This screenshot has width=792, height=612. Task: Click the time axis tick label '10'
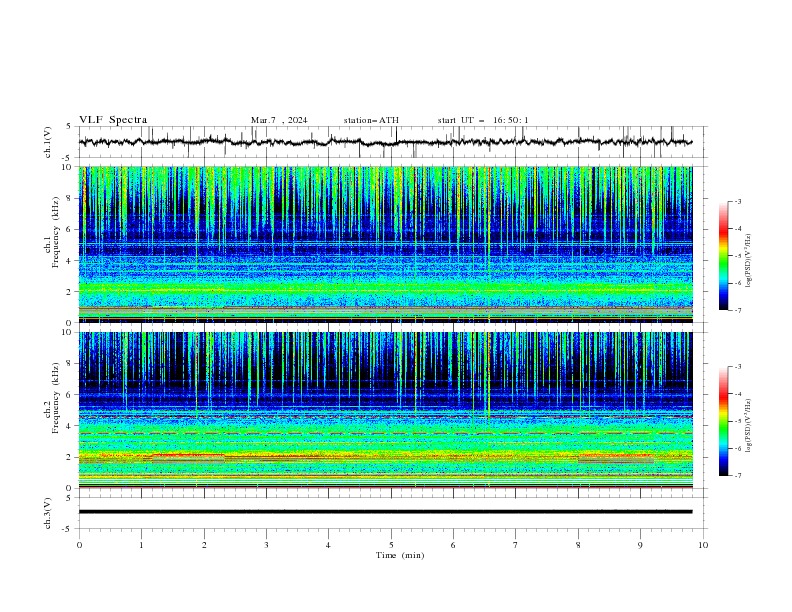[x=703, y=545]
